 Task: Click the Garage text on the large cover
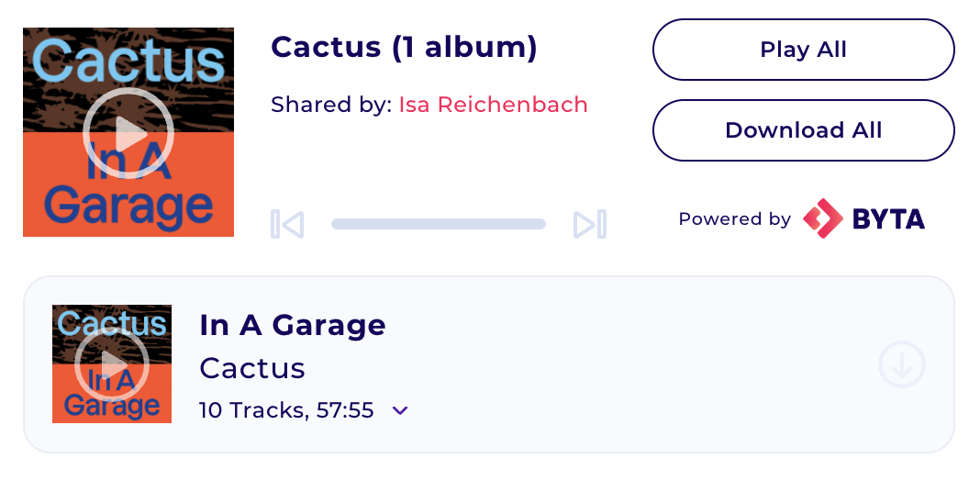128,207
